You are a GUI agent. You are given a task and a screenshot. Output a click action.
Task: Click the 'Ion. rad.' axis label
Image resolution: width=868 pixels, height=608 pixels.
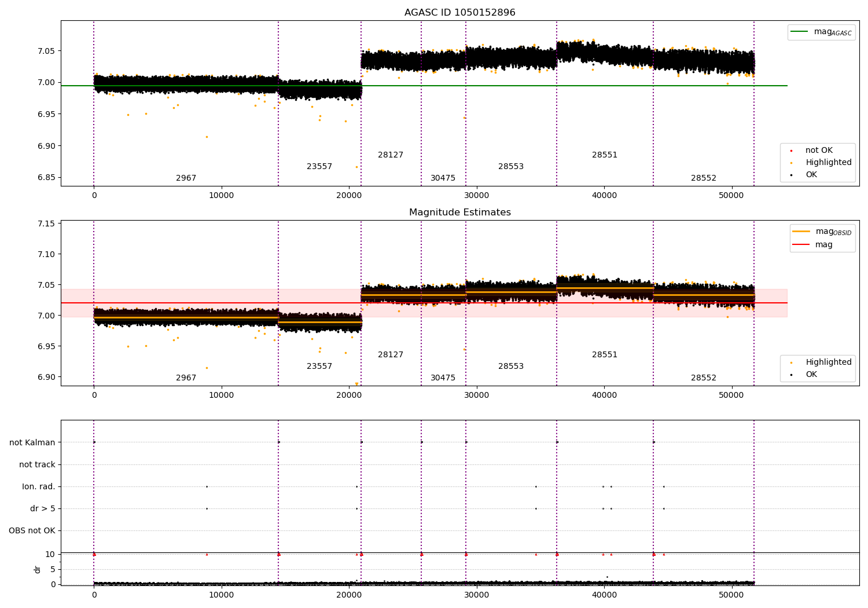(39, 487)
